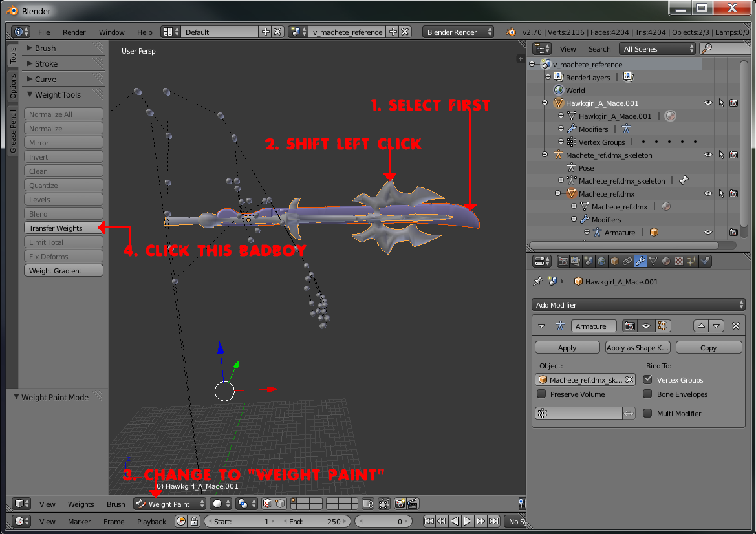Open the viewport shading sphere dropdown
This screenshot has height=534, width=756.
coord(221,504)
